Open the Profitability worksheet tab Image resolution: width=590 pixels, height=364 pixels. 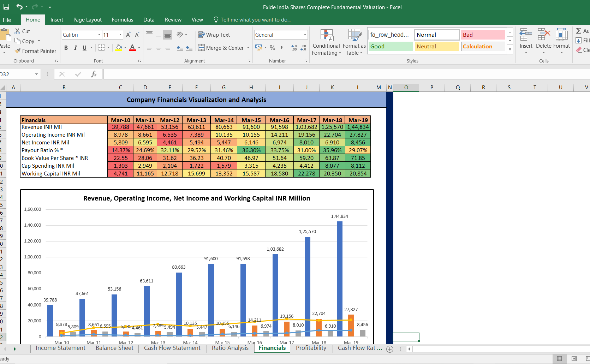pyautogui.click(x=311, y=348)
